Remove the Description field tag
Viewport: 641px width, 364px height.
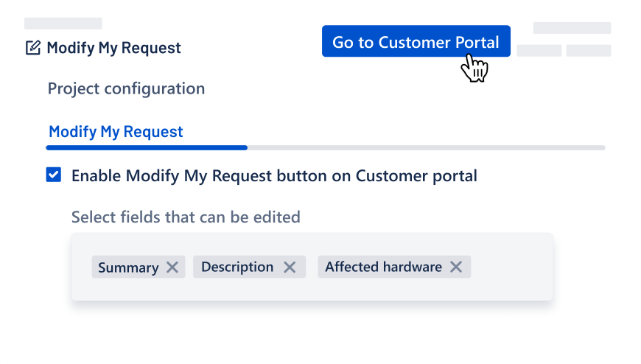290,267
